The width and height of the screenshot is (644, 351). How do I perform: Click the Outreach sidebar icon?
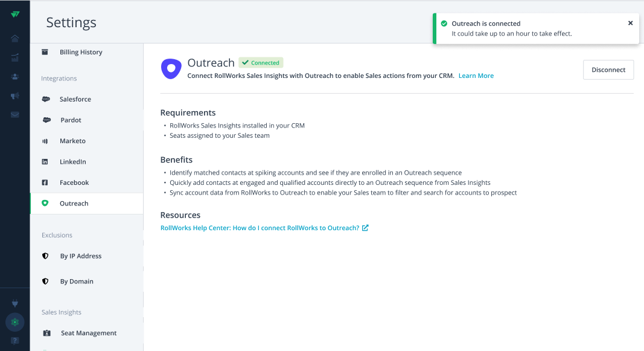click(45, 203)
